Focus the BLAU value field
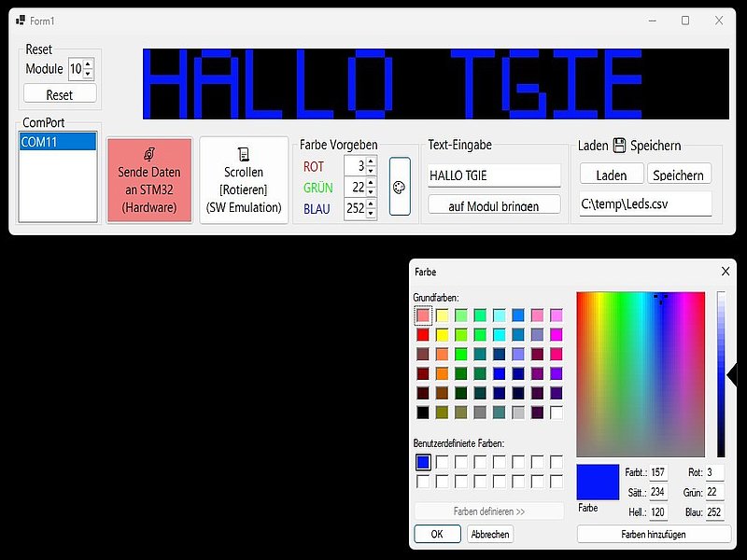The height and width of the screenshot is (560, 747). click(x=356, y=208)
